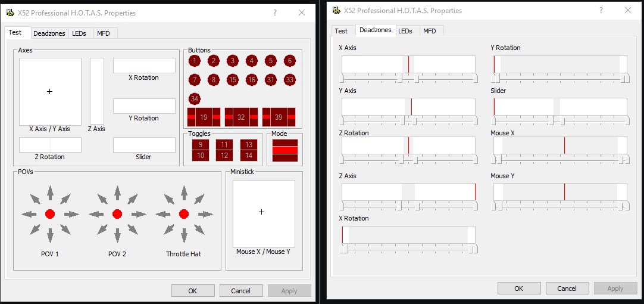644x304 pixels.
Task: Click button indicator 7 in Buttons group
Action: [x=194, y=80]
